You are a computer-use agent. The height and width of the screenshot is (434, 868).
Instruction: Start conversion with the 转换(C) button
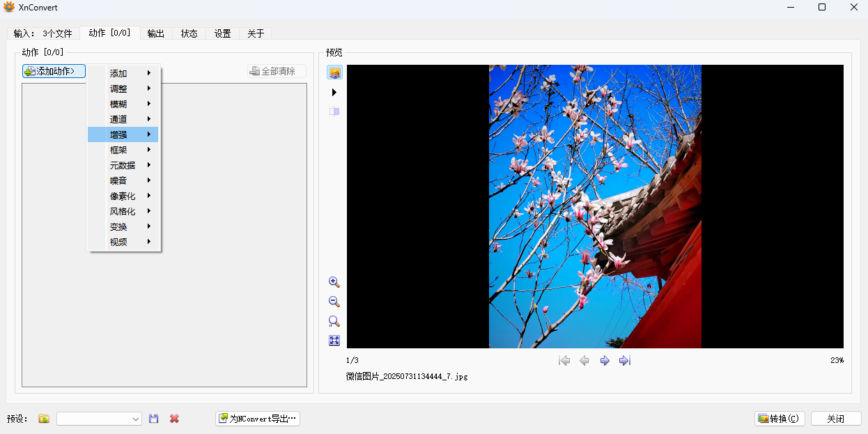coord(779,418)
